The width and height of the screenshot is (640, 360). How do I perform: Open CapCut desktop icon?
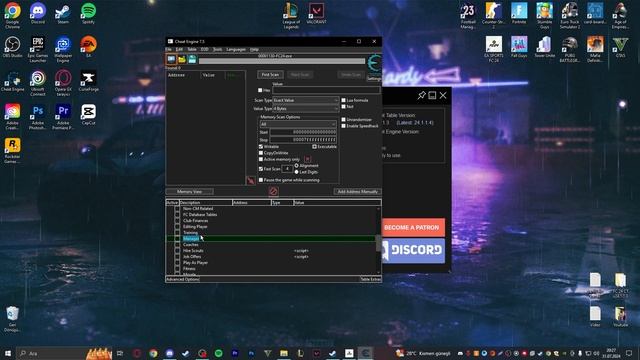88,114
